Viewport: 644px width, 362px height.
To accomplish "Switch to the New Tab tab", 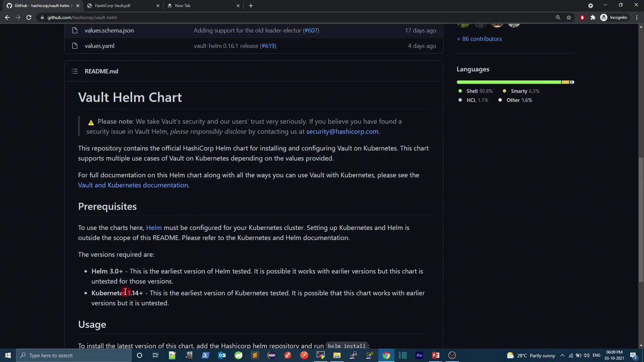I will (x=203, y=6).
